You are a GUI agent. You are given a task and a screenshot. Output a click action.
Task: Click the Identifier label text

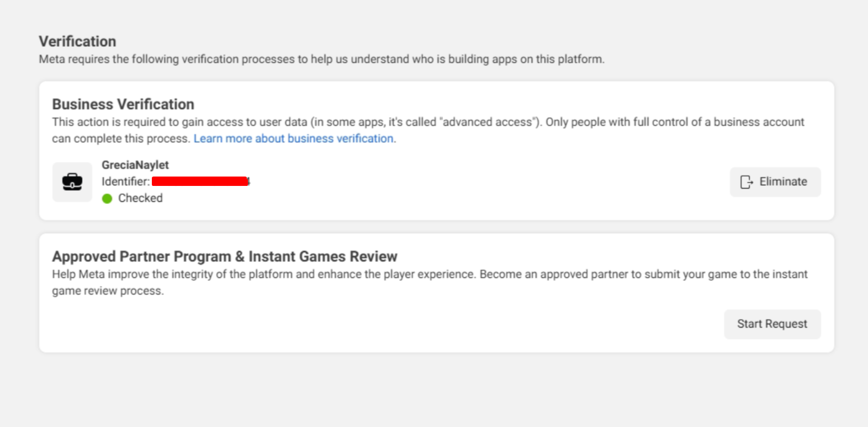click(x=126, y=182)
